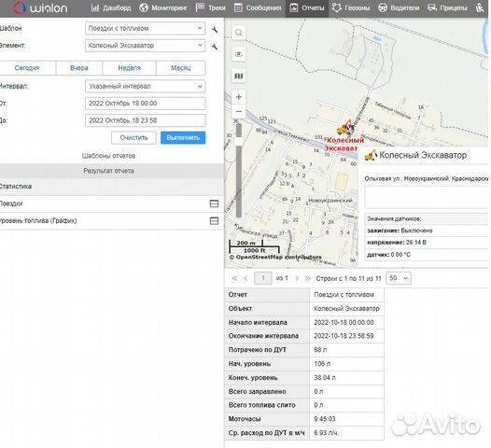This screenshot has height=448, width=491.
Task: Open the Интервал type dropdown
Action: (146, 87)
